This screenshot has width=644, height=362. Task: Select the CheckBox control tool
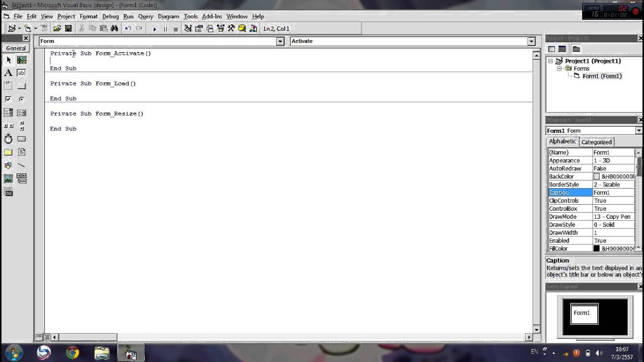pyautogui.click(x=9, y=100)
